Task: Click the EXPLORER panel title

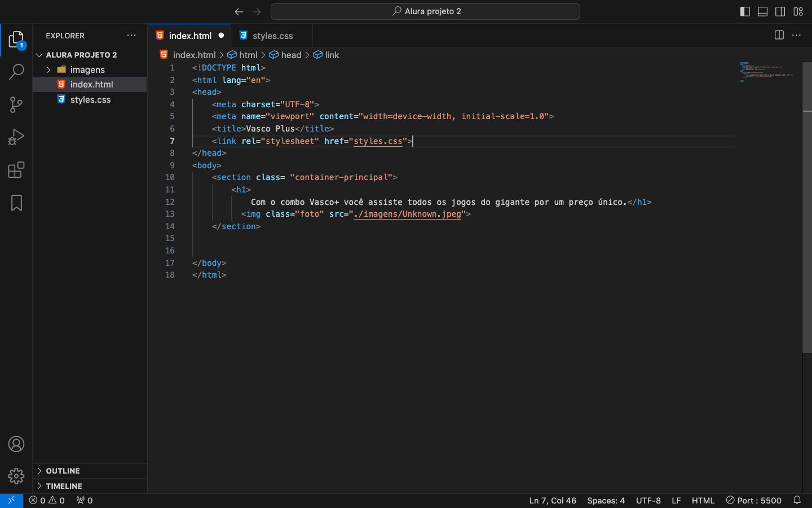Action: [65, 36]
